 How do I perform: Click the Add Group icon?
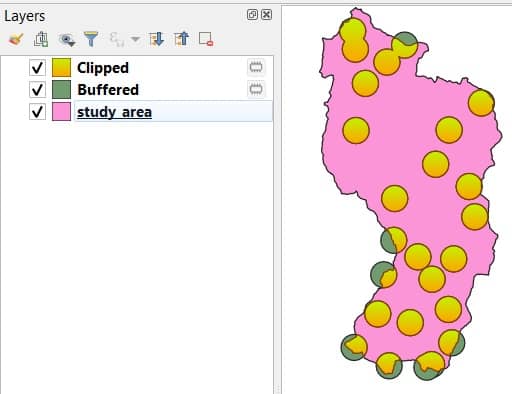[41, 39]
